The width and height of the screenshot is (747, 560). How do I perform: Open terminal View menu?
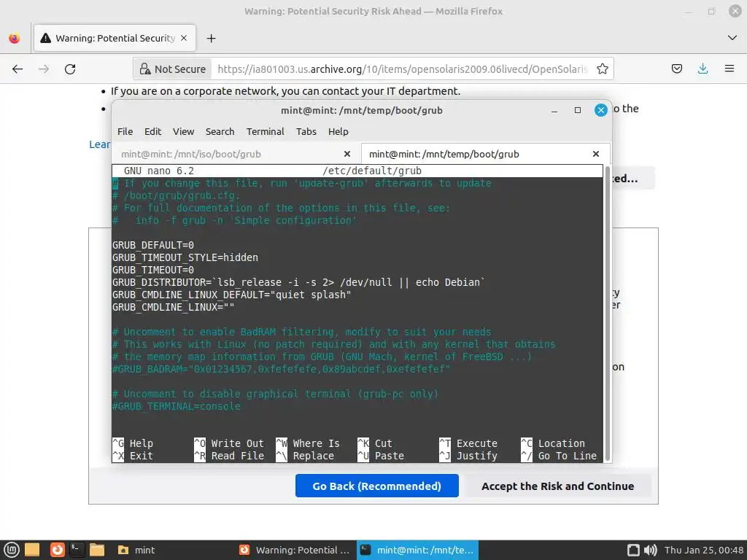click(x=183, y=131)
